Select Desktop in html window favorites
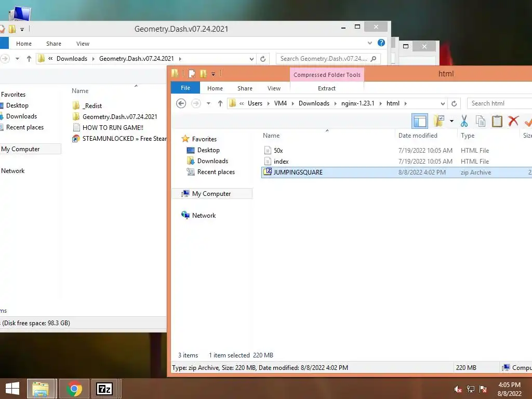The image size is (532, 399). pos(208,150)
